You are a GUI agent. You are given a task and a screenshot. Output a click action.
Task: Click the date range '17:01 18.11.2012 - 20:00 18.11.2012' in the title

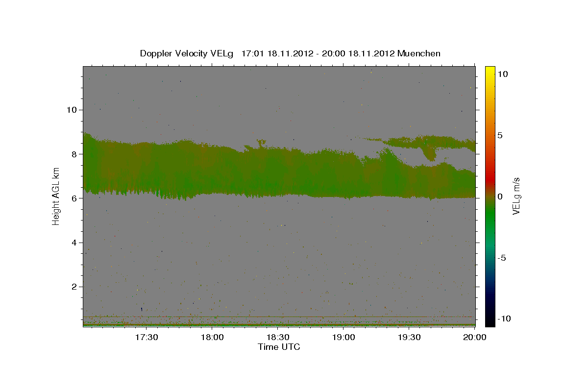coord(318,53)
